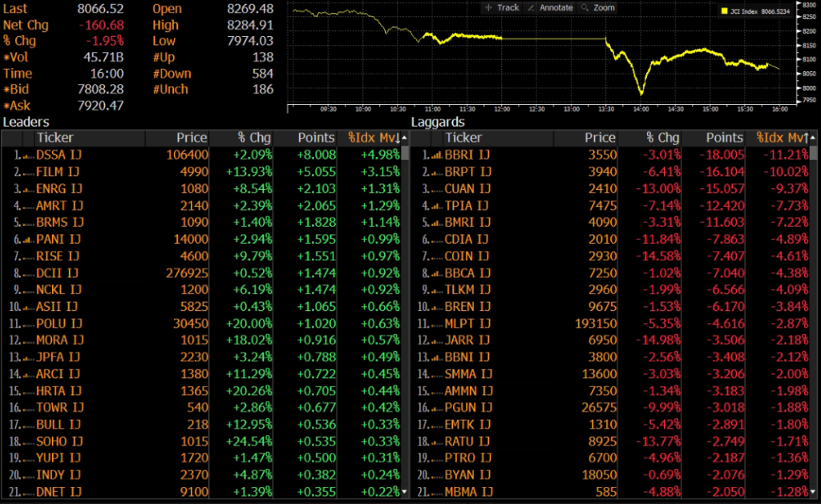Viewport: 821px width, 504px height.
Task: Open the FILM IJ ticker row
Action: pos(59,171)
